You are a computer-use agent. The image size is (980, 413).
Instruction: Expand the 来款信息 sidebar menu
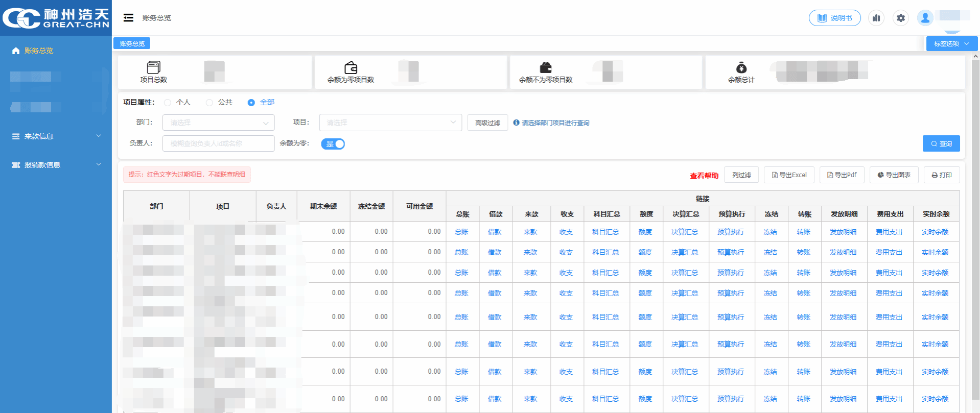[56, 136]
